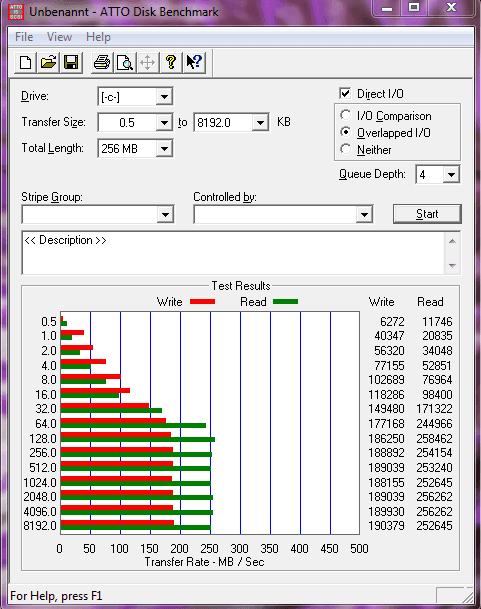Open the View menu
Viewport: 481px width, 609px height.
[59, 37]
